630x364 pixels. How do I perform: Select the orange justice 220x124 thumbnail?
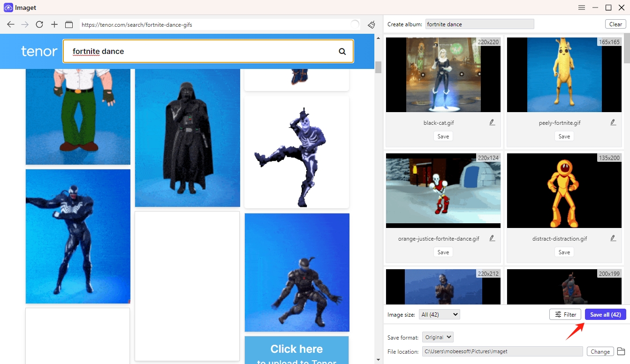click(443, 190)
